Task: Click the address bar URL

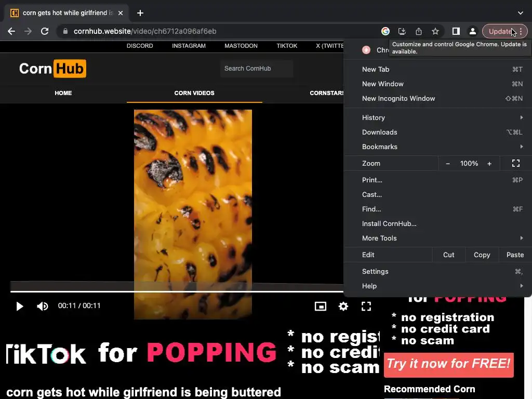Action: tap(145, 31)
